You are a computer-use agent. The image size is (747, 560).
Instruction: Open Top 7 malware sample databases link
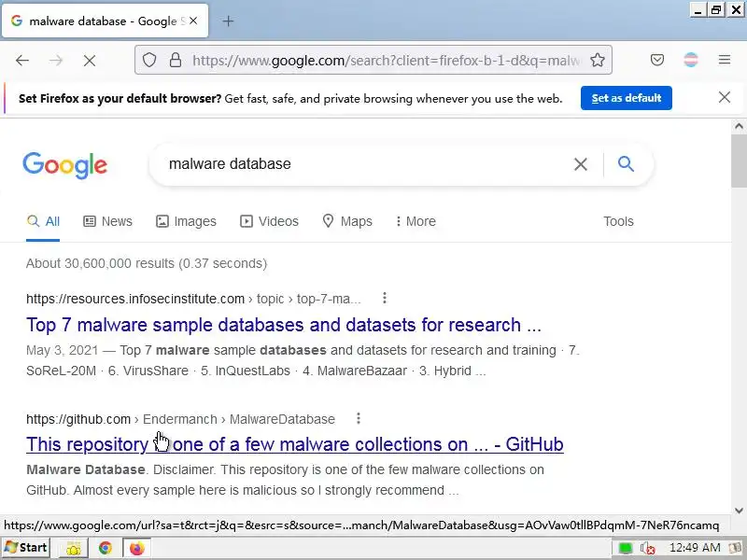pos(284,325)
